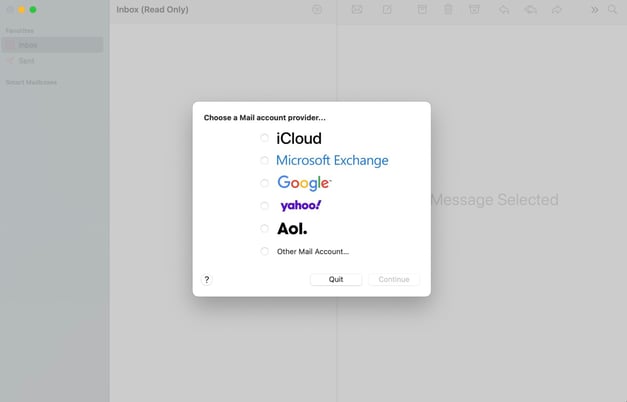
Task: Choose the Yahoo provider radio button
Action: 264,206
